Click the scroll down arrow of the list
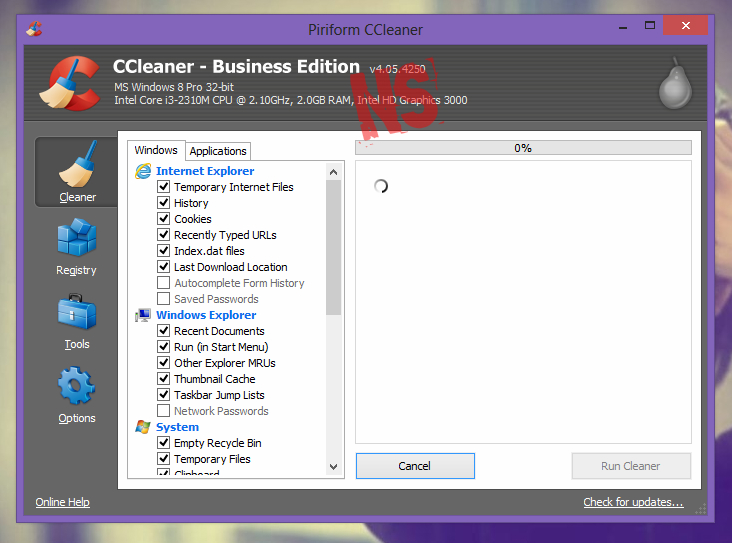Viewport: 732px width, 543px height. click(x=333, y=466)
